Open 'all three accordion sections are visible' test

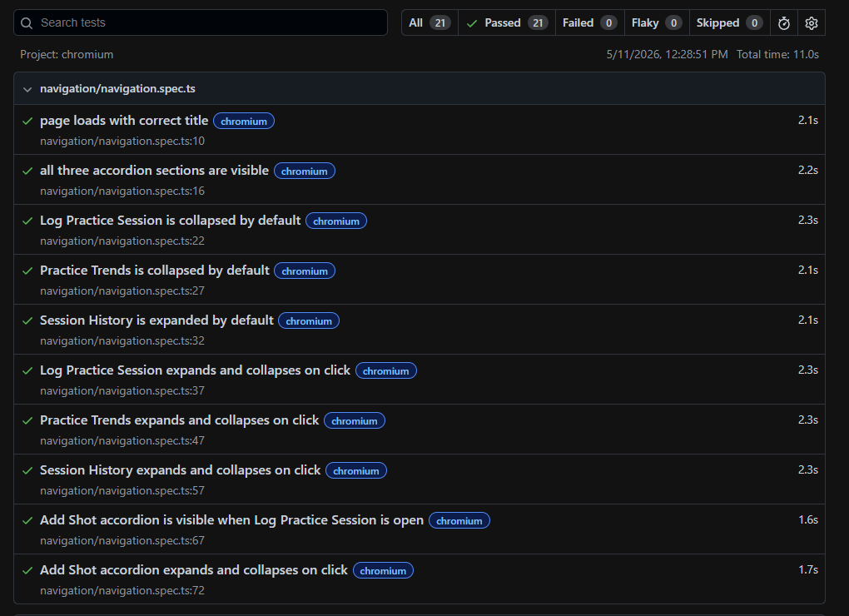tap(154, 170)
